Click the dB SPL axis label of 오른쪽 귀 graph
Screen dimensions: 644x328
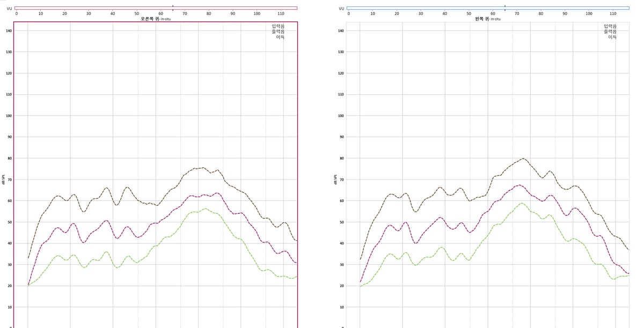[x=4, y=178]
